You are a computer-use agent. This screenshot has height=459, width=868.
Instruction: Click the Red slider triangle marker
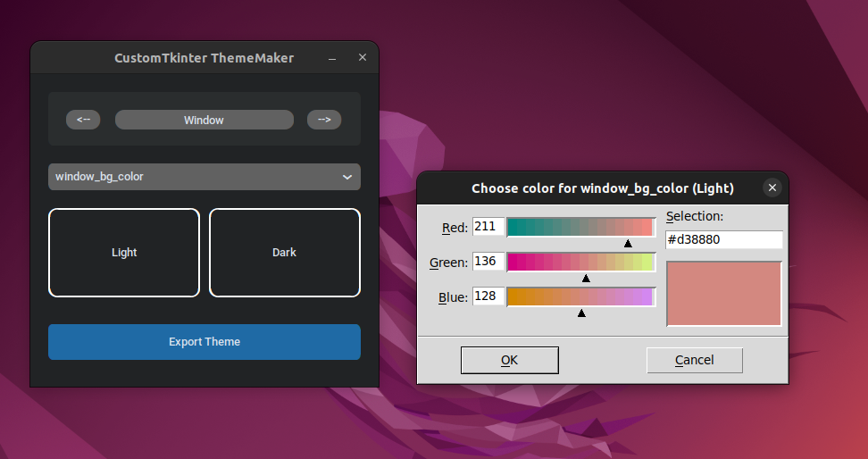628,243
